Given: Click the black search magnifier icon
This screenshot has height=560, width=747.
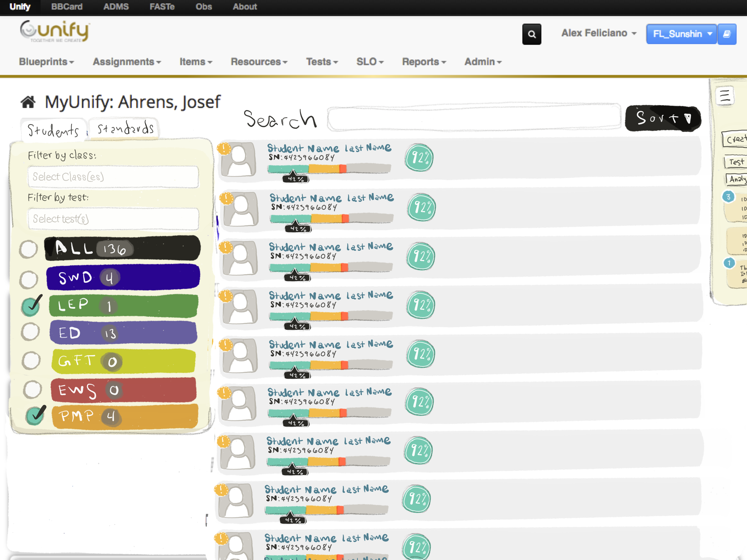Looking at the screenshot, I should (x=532, y=34).
